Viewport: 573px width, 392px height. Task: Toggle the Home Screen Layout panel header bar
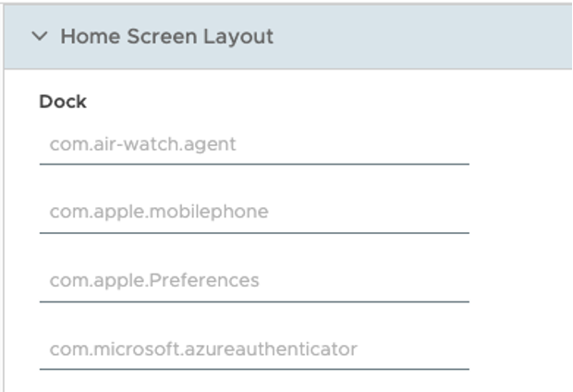pyautogui.click(x=370, y=37)
